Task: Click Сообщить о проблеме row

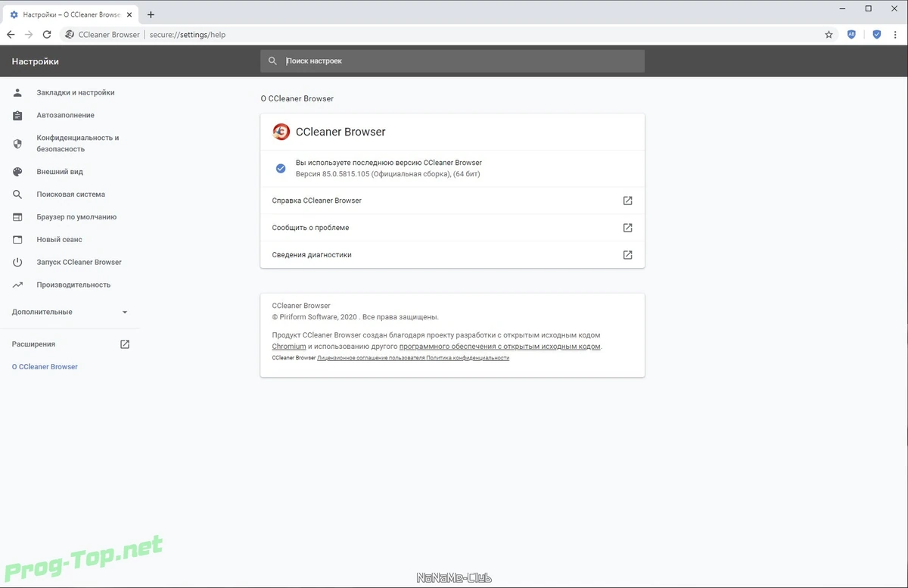Action: [x=452, y=228]
